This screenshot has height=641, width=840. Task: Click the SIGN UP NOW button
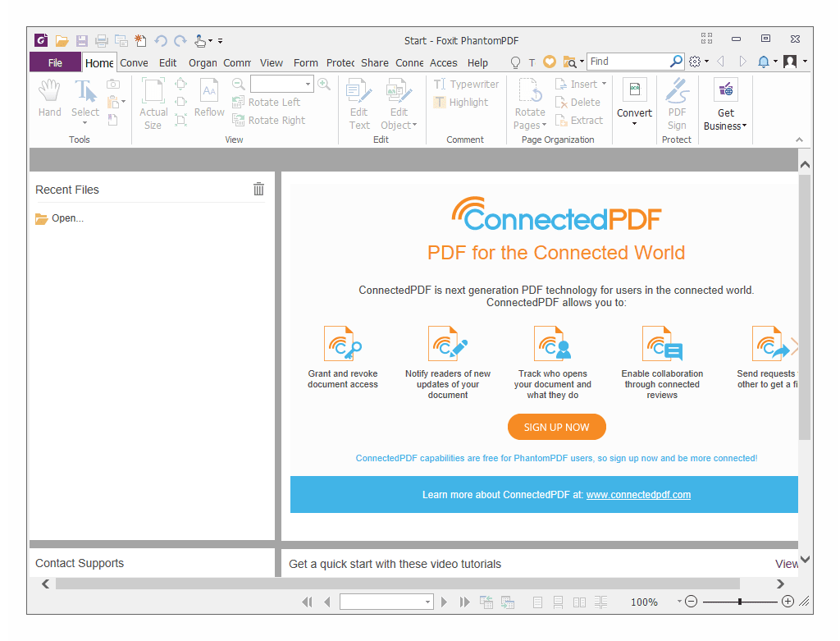click(557, 427)
